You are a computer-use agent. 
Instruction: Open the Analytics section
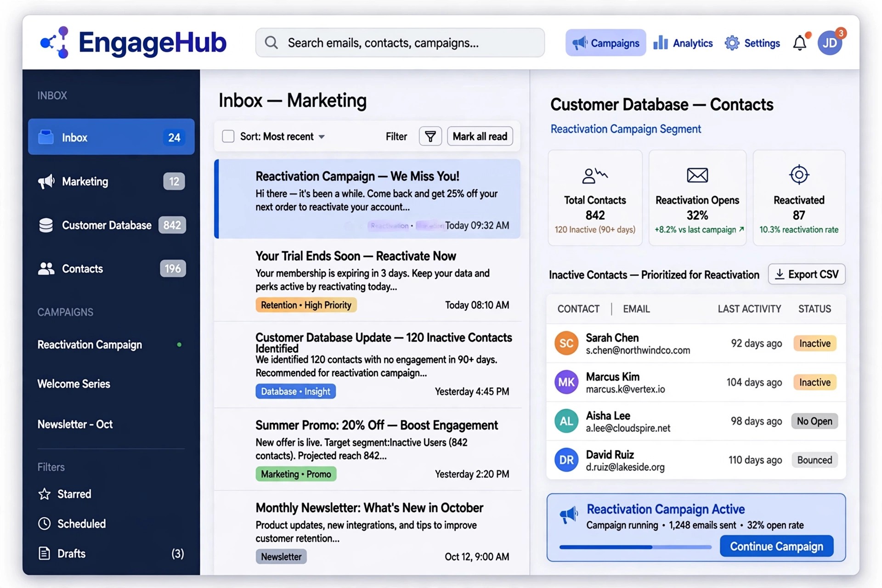[x=683, y=43]
